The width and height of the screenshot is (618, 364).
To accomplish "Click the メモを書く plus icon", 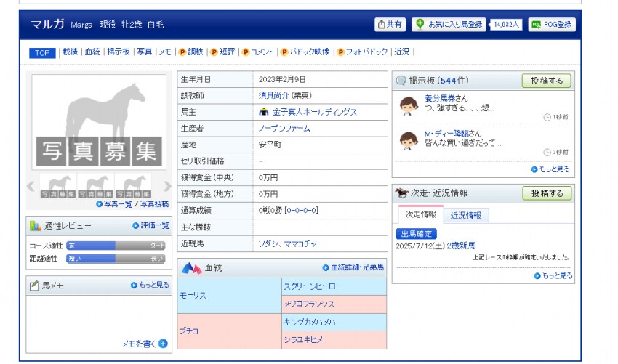I will [163, 344].
